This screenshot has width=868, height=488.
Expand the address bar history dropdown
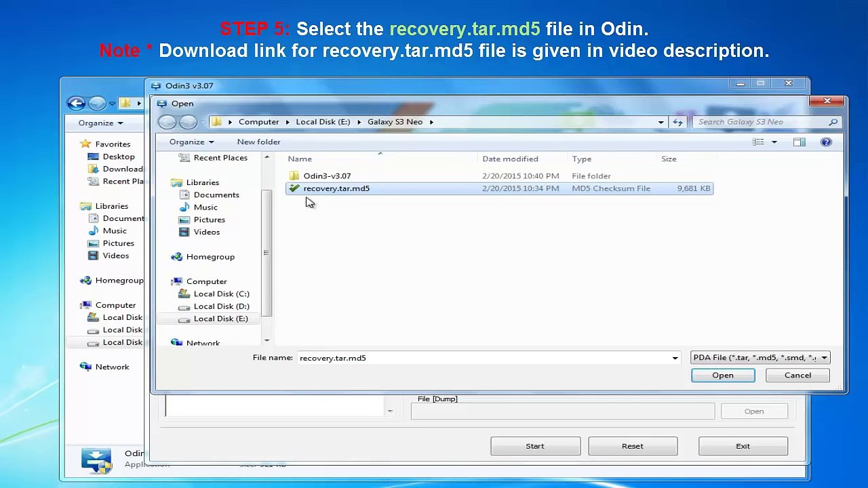pos(660,122)
